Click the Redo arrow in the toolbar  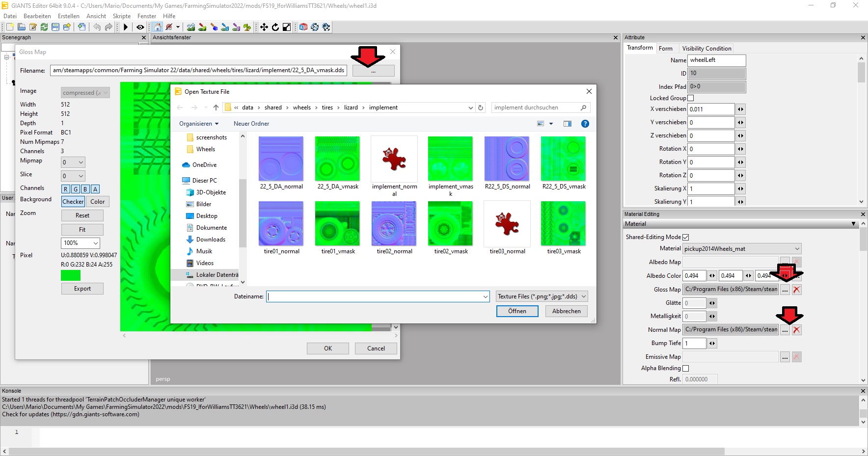click(x=108, y=27)
